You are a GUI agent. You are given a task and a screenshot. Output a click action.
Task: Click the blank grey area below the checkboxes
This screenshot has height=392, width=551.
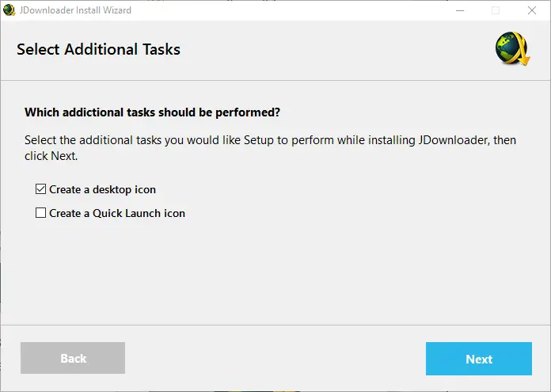coord(275,269)
